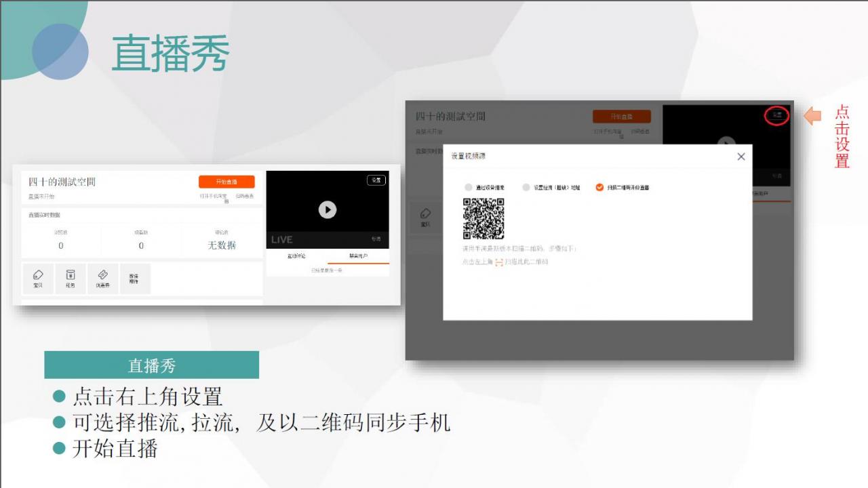Click the circled 设置 button on the right

777,115
